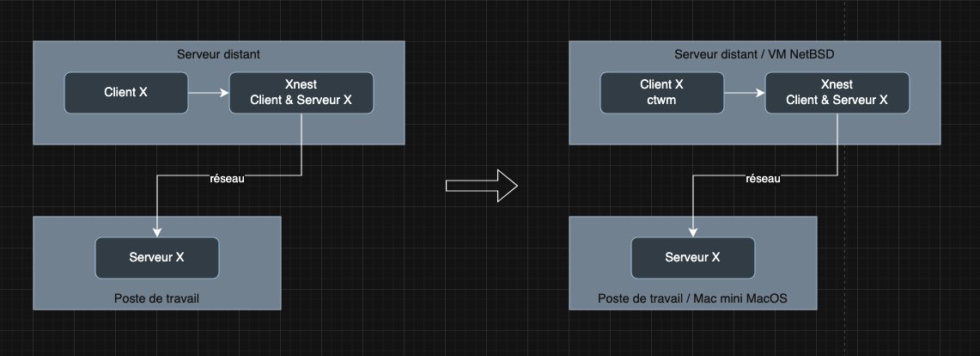Click arrowhead entering Serveur X in Mac mini
The image size is (980, 356).
tap(692, 231)
